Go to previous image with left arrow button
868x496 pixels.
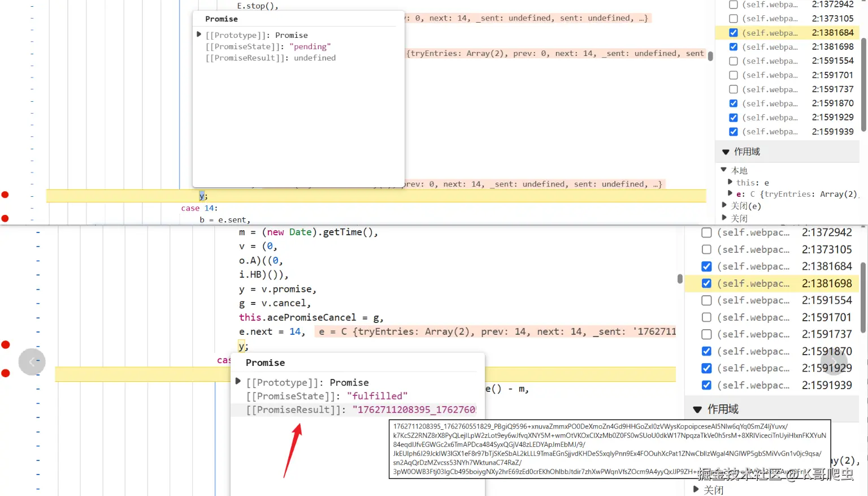pyautogui.click(x=32, y=362)
